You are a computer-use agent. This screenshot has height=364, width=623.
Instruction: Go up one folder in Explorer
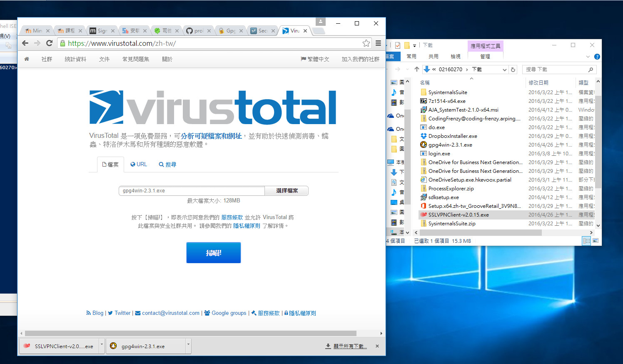point(417,70)
